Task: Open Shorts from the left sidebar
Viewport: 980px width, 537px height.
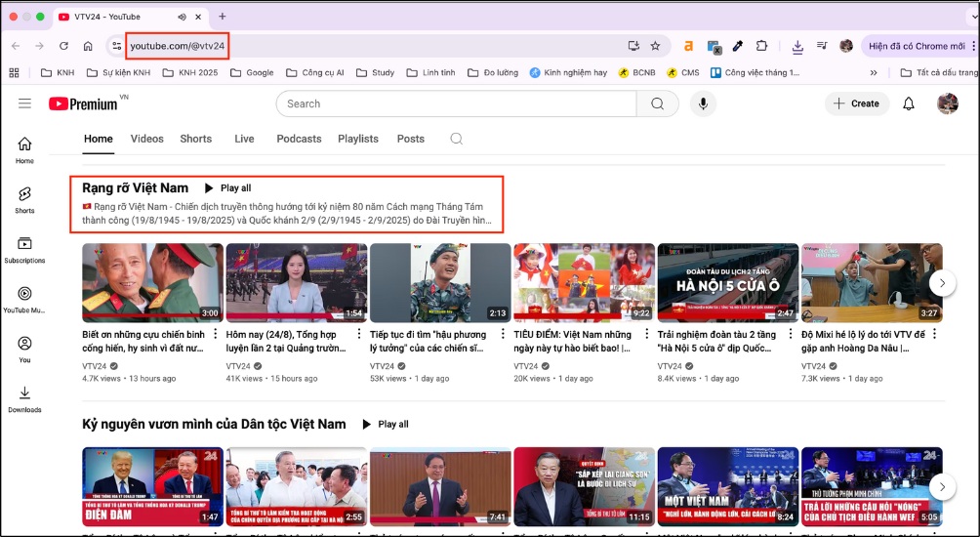Action: tap(24, 199)
